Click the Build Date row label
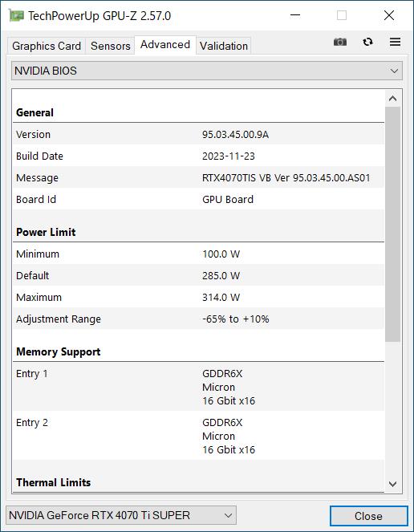 pos(39,156)
